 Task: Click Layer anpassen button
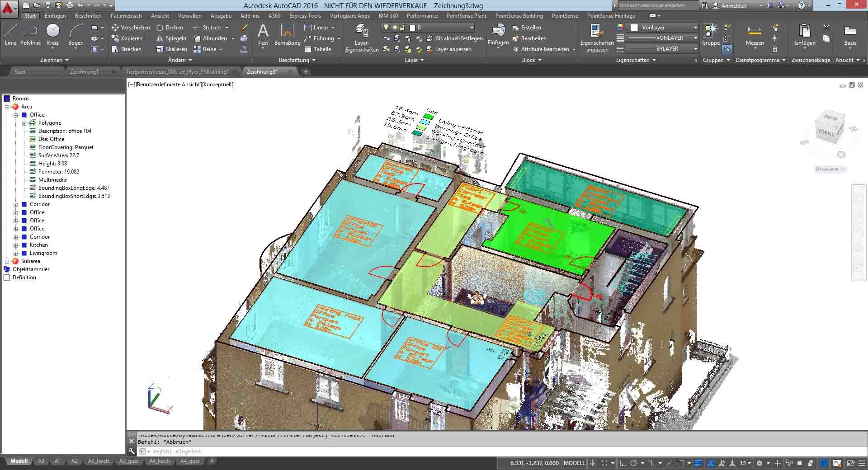tap(448, 49)
